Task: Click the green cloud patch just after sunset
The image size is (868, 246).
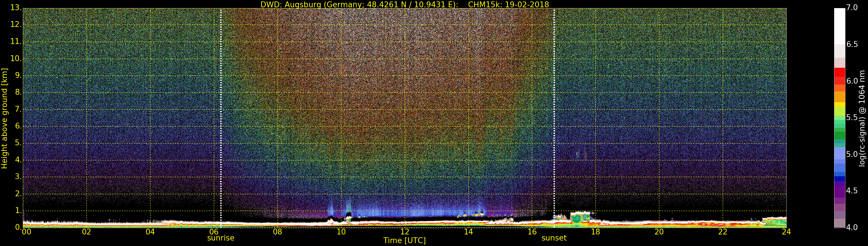Action: point(580,219)
